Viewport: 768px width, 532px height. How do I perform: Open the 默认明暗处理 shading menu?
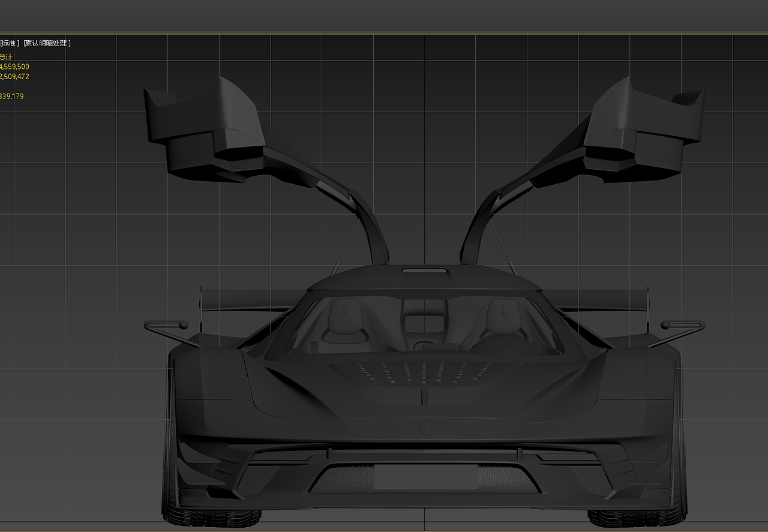point(47,43)
